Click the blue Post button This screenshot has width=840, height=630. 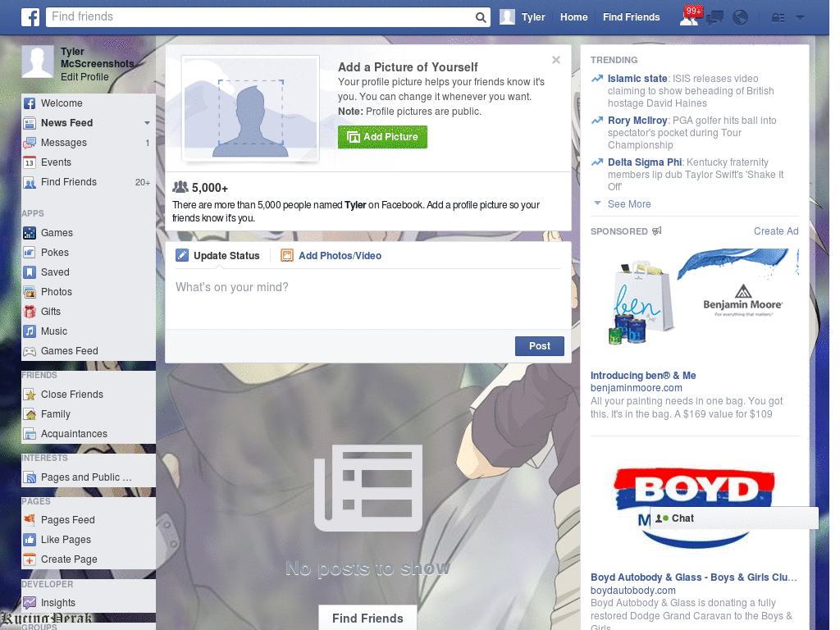click(540, 346)
